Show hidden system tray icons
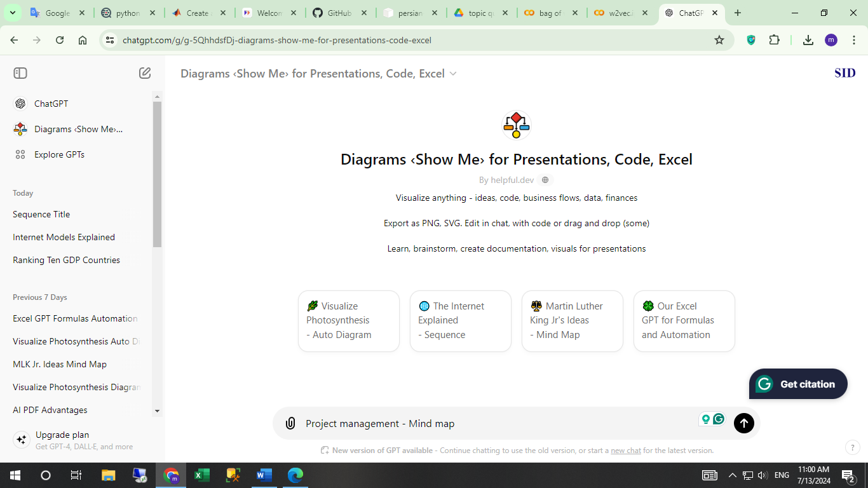 pyautogui.click(x=732, y=475)
